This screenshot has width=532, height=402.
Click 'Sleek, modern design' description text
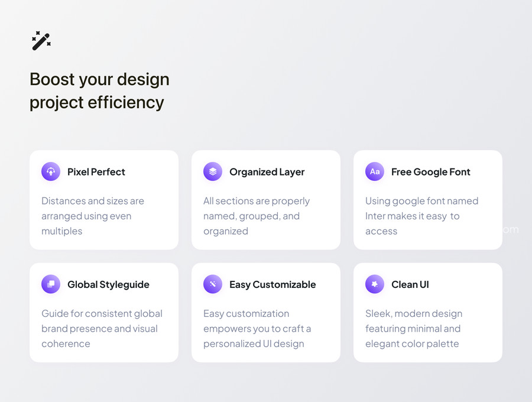(x=414, y=329)
